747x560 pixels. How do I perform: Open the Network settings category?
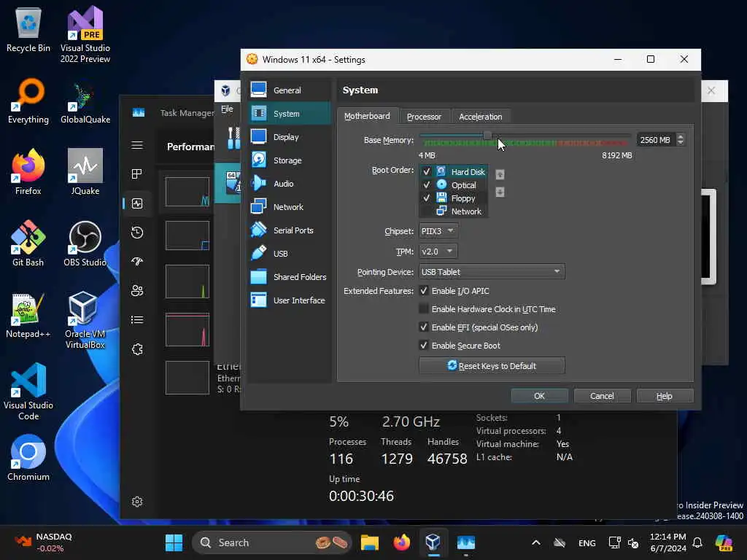coord(289,206)
